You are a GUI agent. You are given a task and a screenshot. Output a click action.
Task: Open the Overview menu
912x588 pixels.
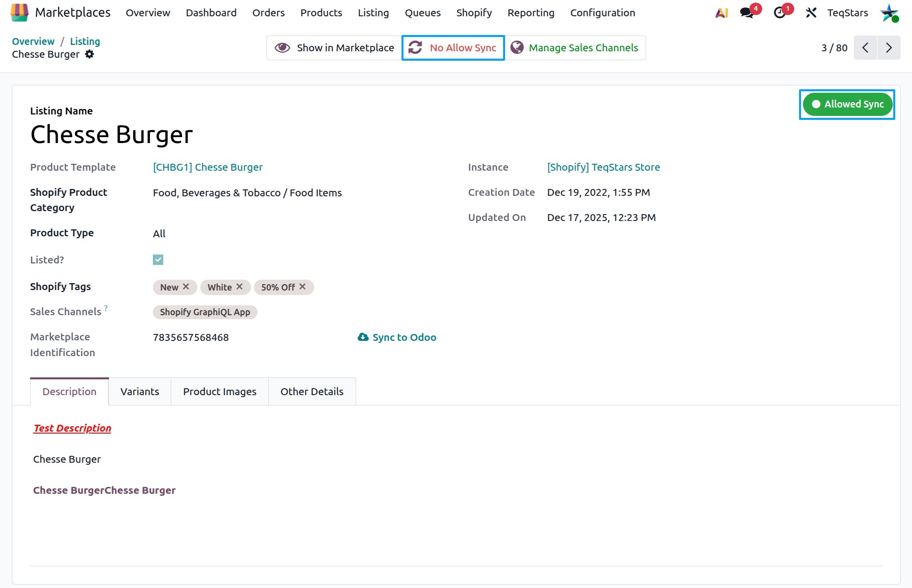(x=148, y=13)
